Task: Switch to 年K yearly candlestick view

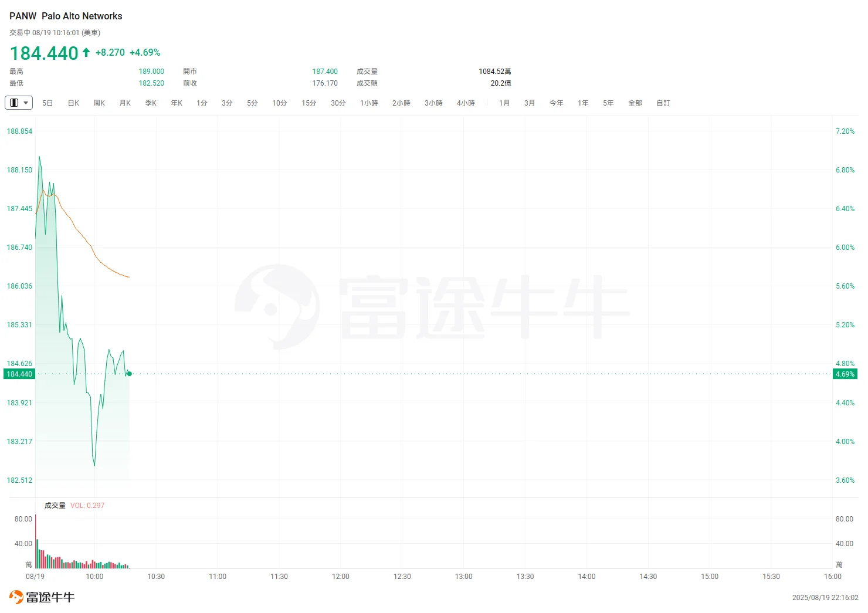Action: 177,103
